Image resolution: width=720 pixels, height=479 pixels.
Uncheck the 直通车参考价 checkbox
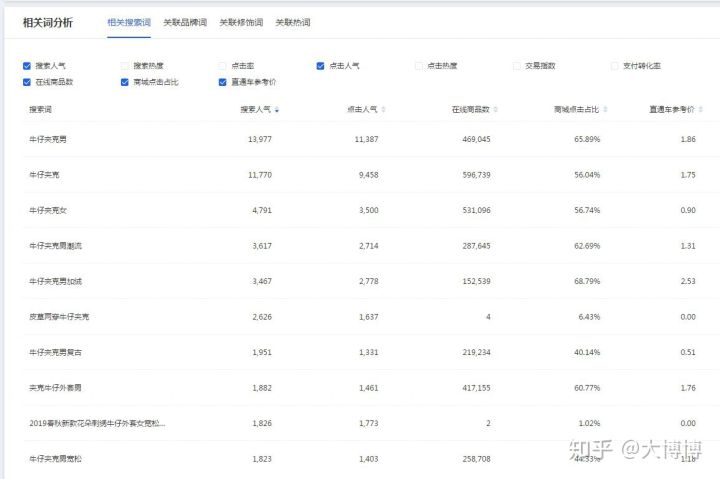tap(223, 82)
